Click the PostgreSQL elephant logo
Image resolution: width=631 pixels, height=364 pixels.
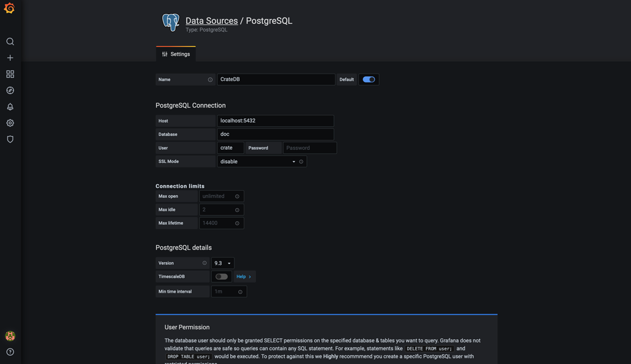[x=171, y=22]
